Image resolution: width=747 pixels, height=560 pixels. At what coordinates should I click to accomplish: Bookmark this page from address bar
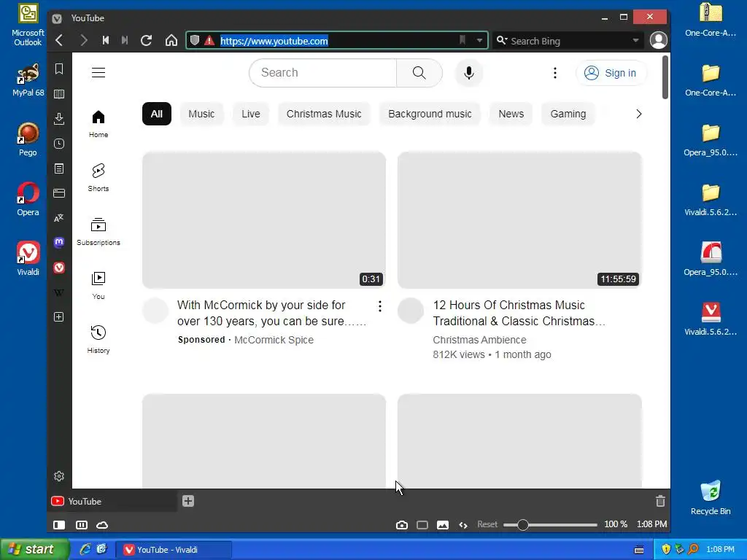[462, 41]
